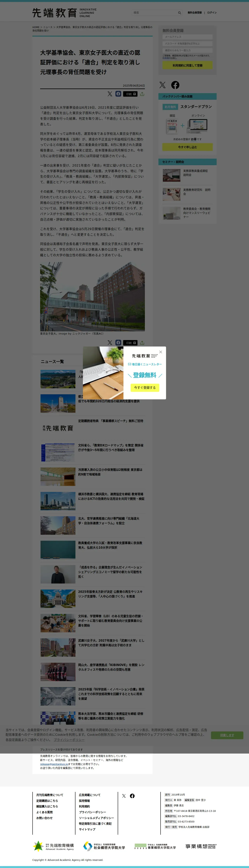The image size is (249, 868).
Task: Go to HOME breadcrumb
Action: tap(36, 27)
